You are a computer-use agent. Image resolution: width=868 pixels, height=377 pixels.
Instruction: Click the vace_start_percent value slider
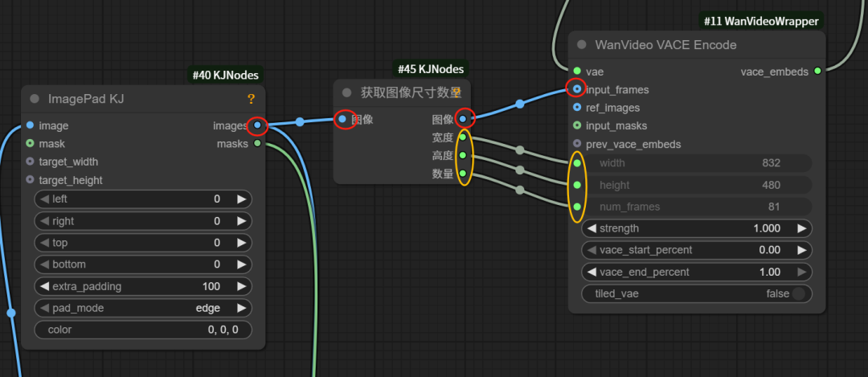coord(697,250)
